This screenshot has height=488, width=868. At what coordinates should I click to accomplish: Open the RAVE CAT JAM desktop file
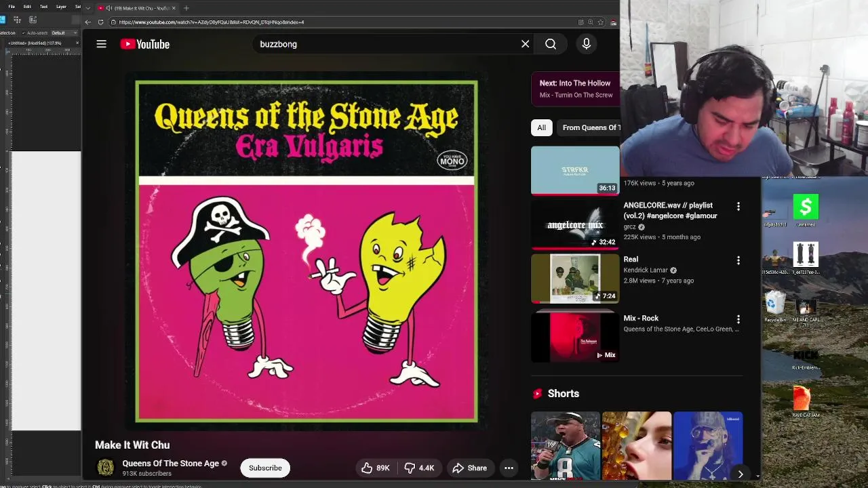(806, 401)
